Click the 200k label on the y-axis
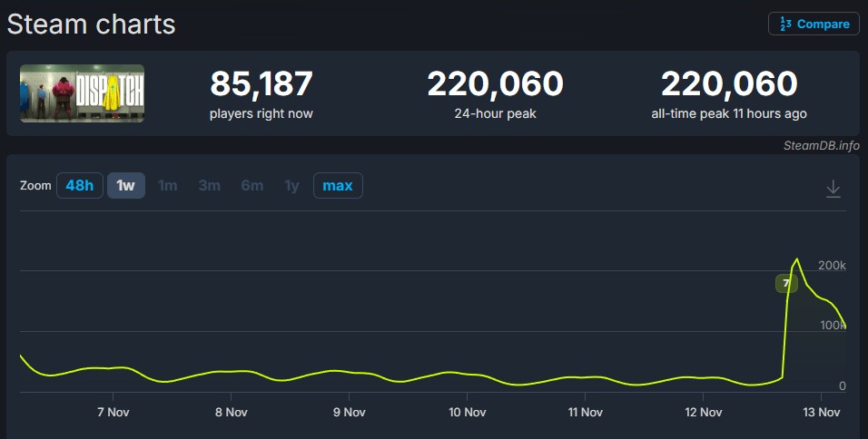This screenshot has height=439, width=868. [832, 266]
